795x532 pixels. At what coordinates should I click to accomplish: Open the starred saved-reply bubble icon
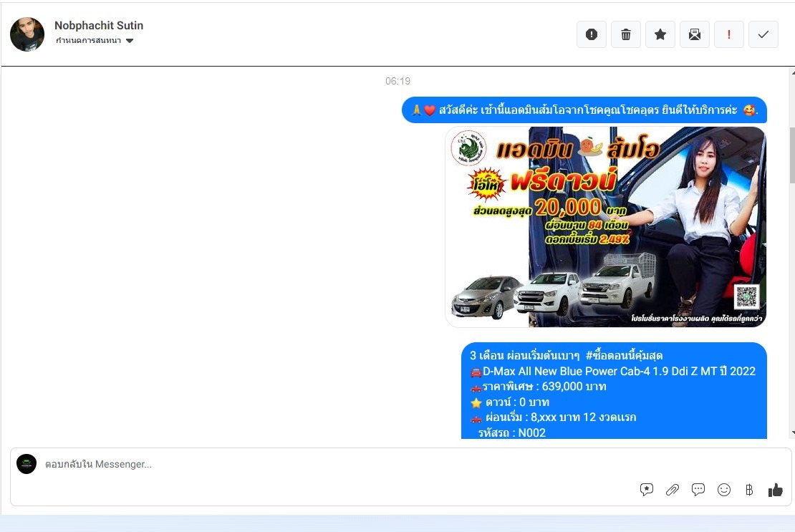pos(646,490)
